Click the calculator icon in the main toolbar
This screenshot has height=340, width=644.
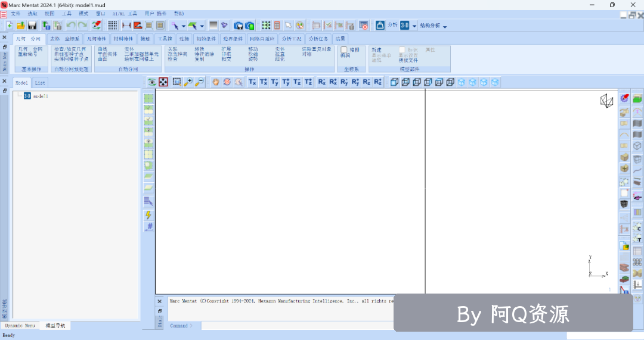point(277,26)
